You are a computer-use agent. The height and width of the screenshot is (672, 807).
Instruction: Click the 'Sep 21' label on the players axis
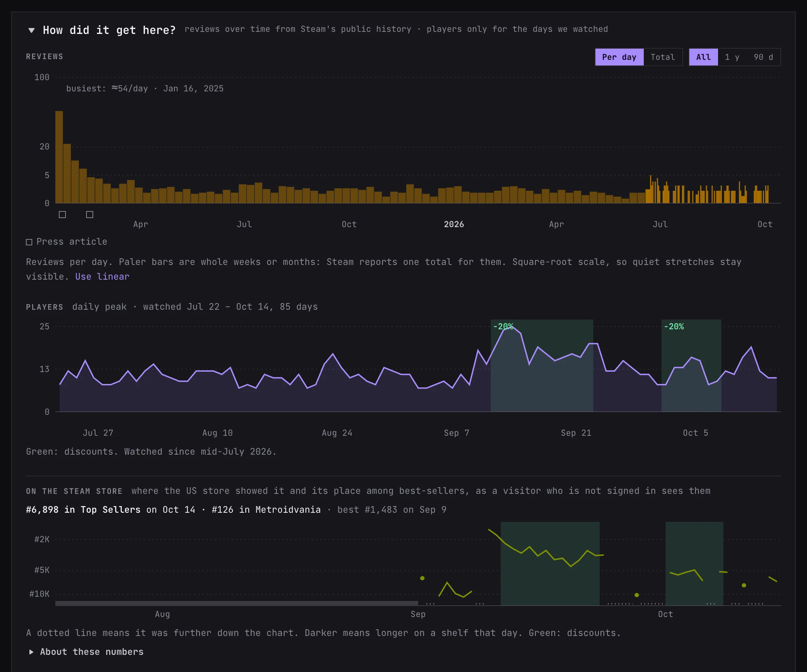(576, 433)
